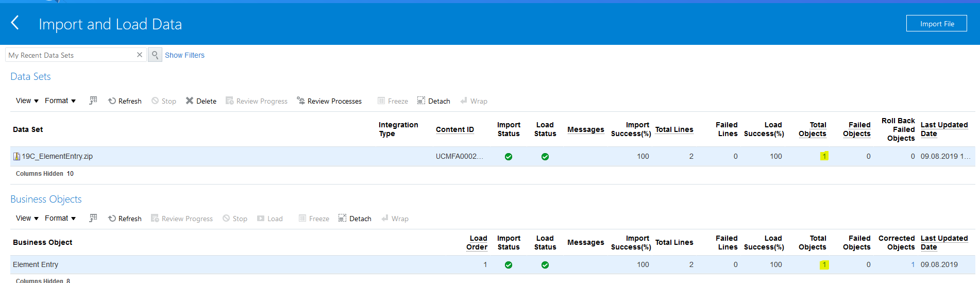Refresh the Business Objects table
This screenshot has width=980, height=283.
click(x=125, y=219)
